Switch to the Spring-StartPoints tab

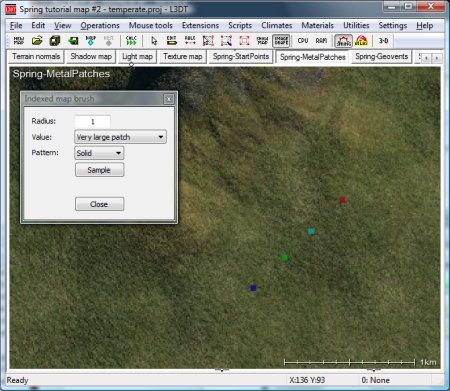click(241, 56)
